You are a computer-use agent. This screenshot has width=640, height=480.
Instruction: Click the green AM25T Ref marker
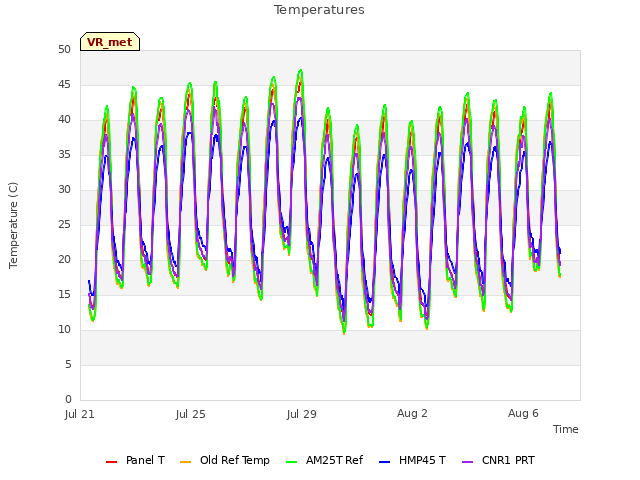coord(291,462)
